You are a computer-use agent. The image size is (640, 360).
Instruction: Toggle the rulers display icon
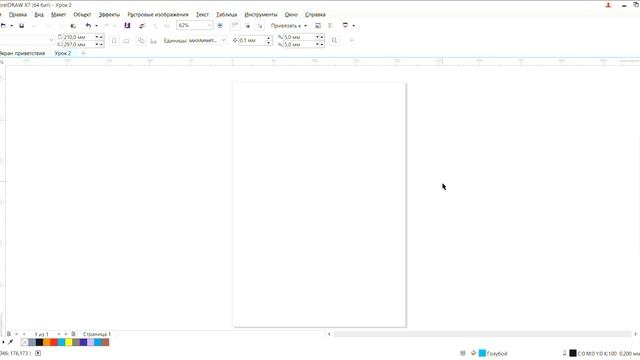(235, 26)
